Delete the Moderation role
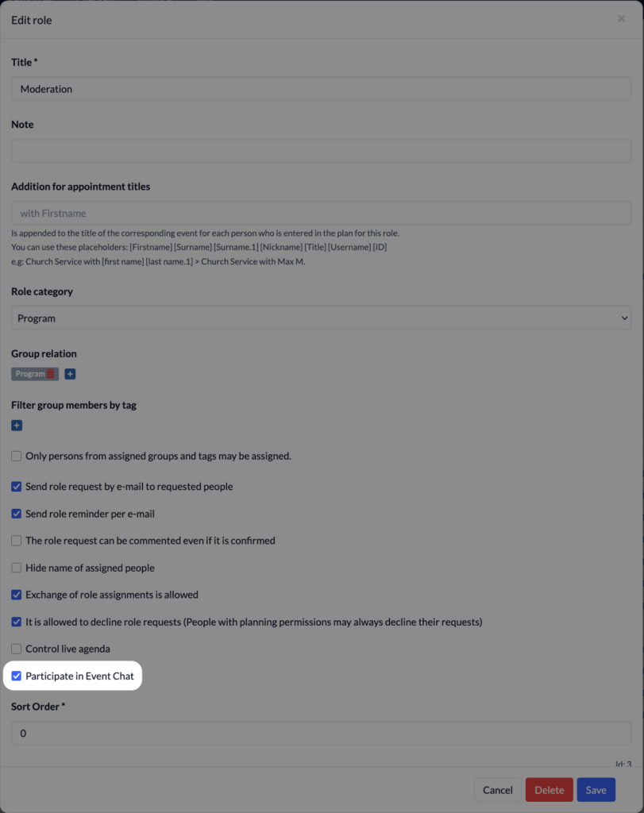The height and width of the screenshot is (813, 644). [x=549, y=790]
